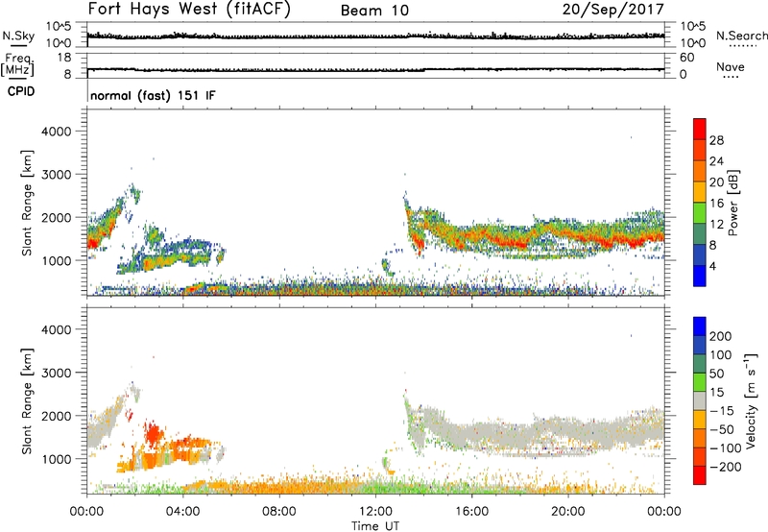The height and width of the screenshot is (532, 768).
Task: Click the "24" value on Power color bar
Action: [716, 161]
